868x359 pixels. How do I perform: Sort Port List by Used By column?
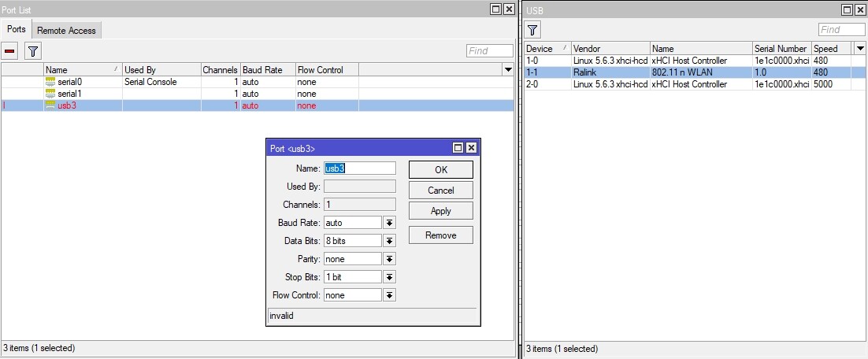161,70
